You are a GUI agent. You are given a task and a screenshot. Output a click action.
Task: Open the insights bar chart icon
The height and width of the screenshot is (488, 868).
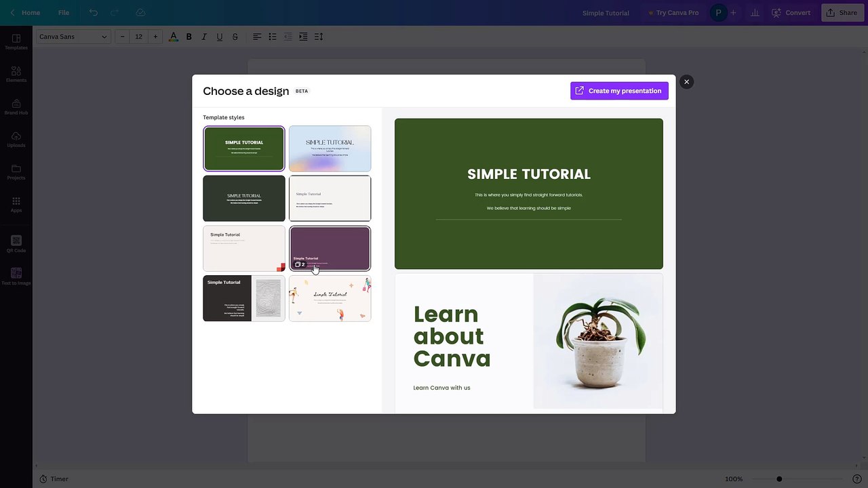pyautogui.click(x=755, y=13)
